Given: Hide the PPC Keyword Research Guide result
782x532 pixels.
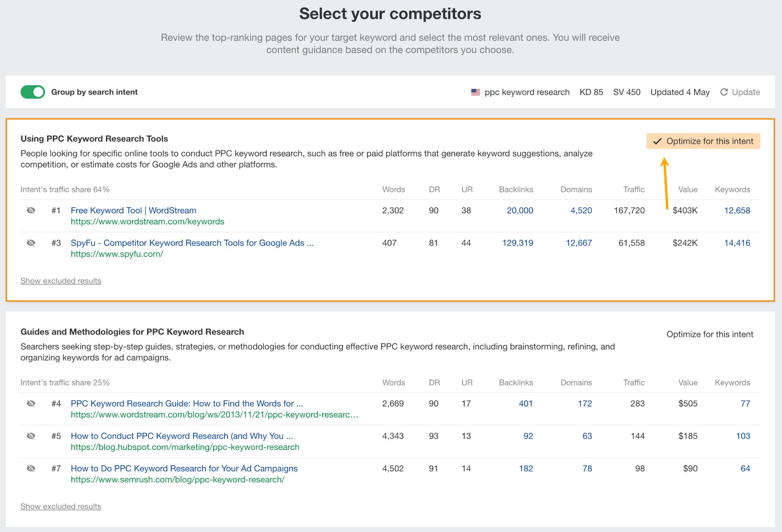Looking at the screenshot, I should 31,403.
